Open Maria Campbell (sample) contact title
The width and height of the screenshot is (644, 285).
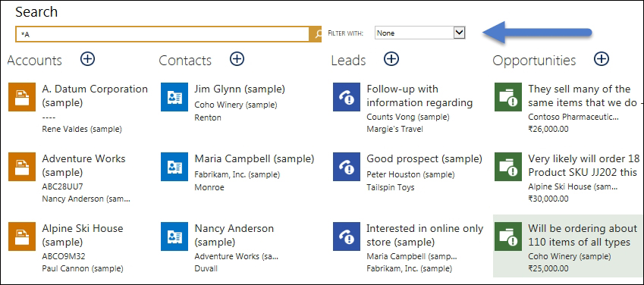coord(254,159)
